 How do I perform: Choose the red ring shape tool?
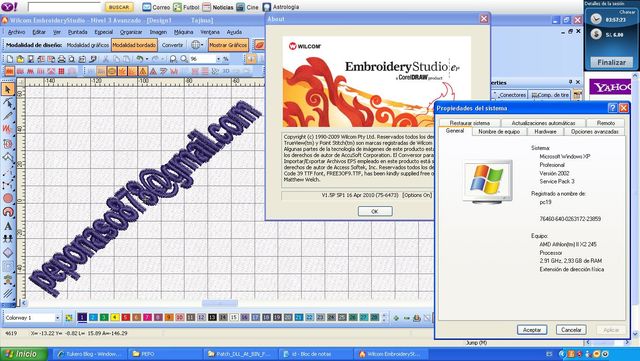click(x=8, y=212)
